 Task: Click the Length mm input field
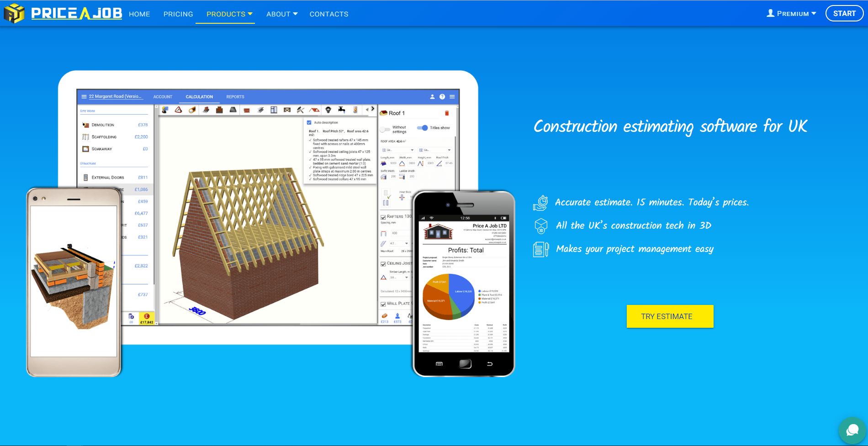(x=393, y=163)
